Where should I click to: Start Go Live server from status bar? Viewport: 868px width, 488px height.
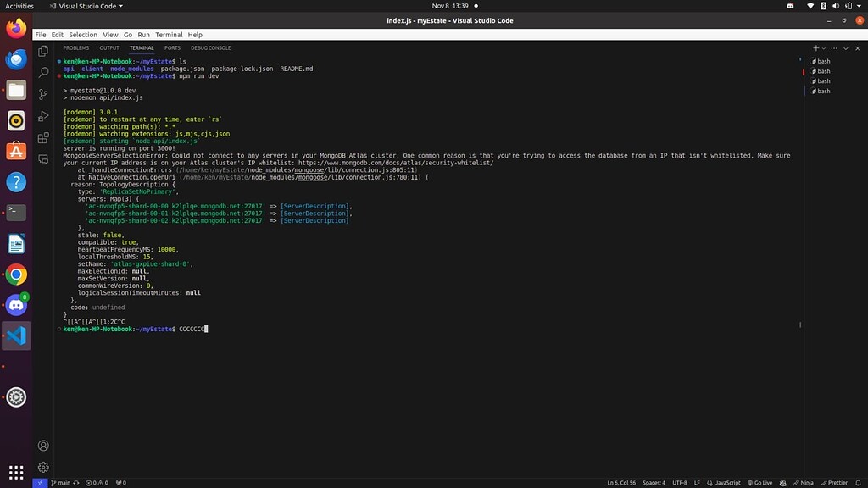click(x=759, y=483)
